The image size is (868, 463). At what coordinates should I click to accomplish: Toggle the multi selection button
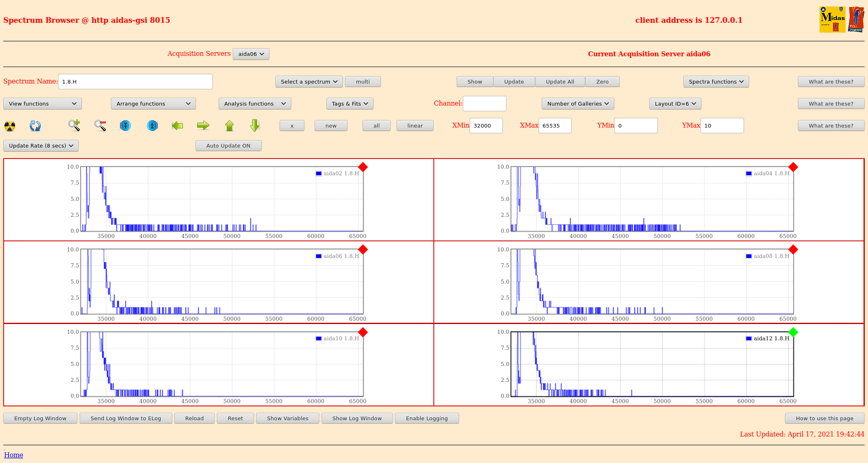[x=363, y=82]
